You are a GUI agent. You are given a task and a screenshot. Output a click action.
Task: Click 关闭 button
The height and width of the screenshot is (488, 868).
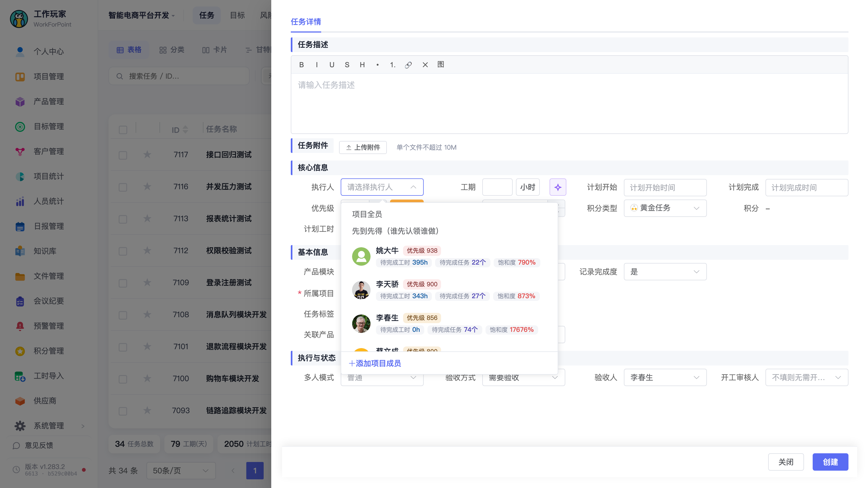[786, 462]
